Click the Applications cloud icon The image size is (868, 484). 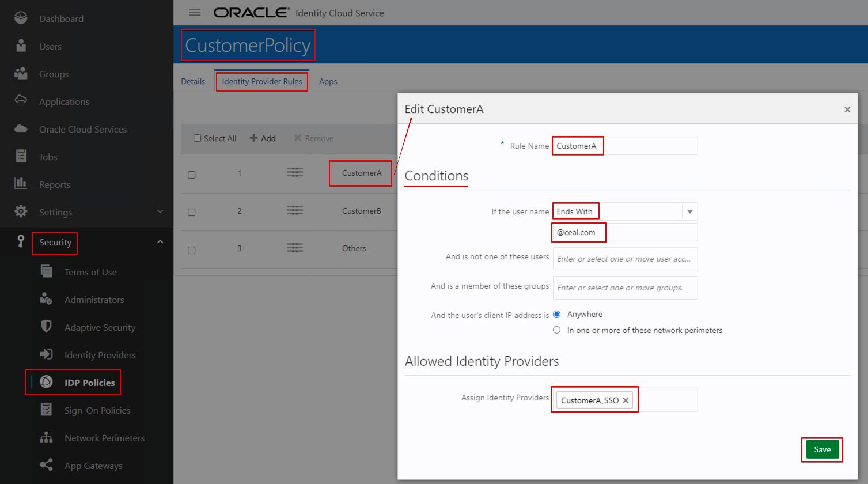tap(21, 101)
